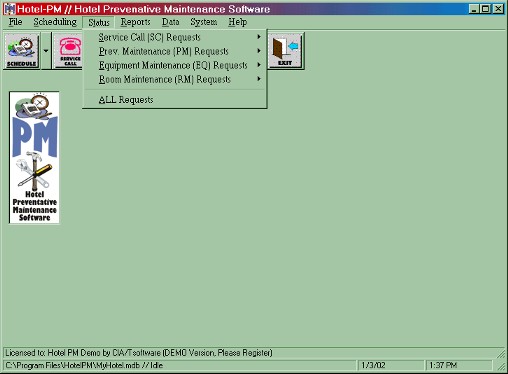
Task: Expand submenu arrow for Service Call Requests
Action: click(x=259, y=37)
